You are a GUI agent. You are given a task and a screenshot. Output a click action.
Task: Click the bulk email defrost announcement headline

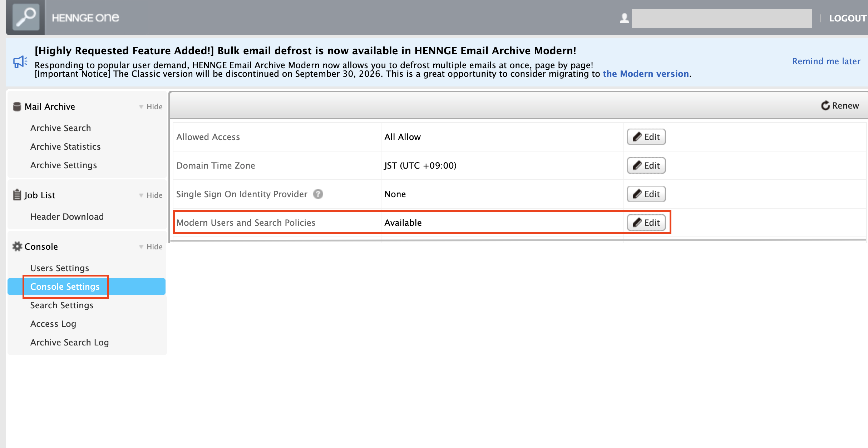coord(305,51)
